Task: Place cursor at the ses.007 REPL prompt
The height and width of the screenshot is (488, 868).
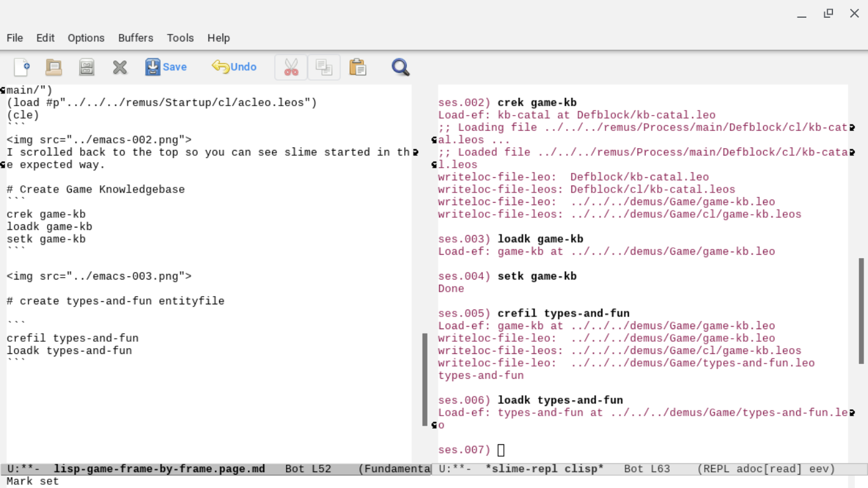Action: (501, 451)
